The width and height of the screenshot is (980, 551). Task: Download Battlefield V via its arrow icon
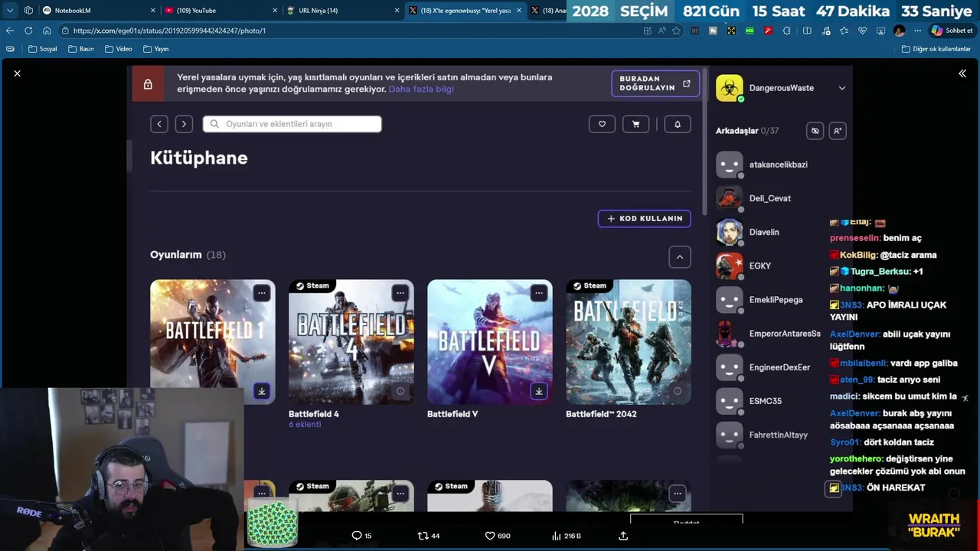[x=538, y=391]
